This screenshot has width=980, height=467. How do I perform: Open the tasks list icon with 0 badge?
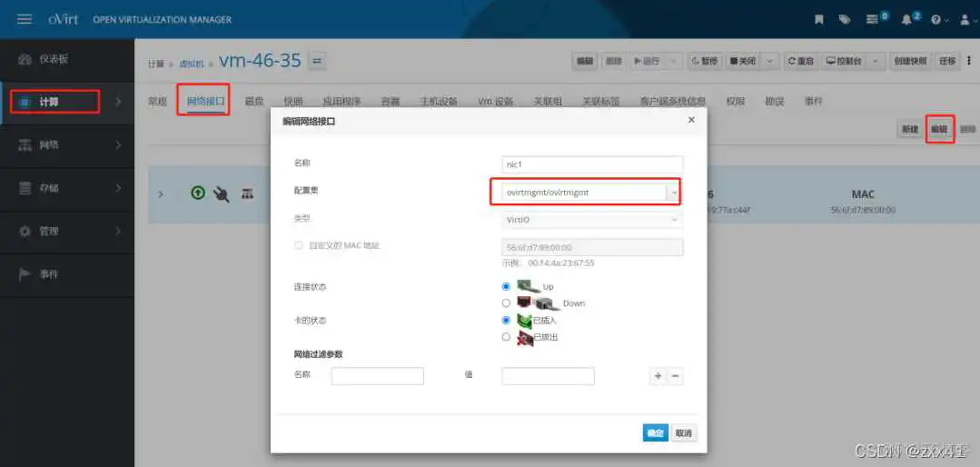(x=873, y=19)
